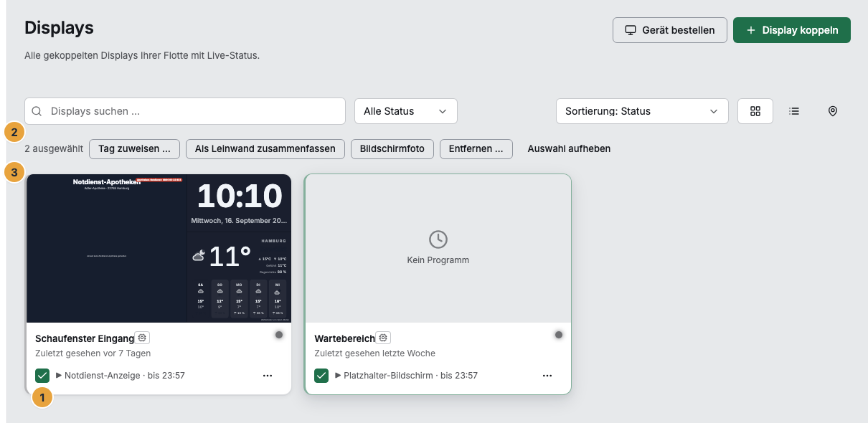Click the Auswahl aufheben link
The width and height of the screenshot is (868, 423).
[569, 148]
